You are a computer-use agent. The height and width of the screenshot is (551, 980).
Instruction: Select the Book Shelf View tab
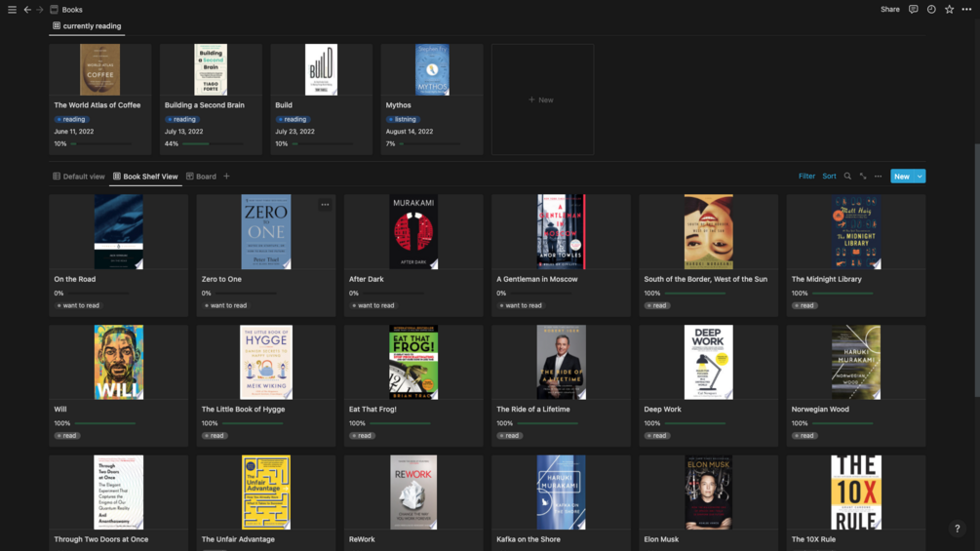click(x=145, y=177)
